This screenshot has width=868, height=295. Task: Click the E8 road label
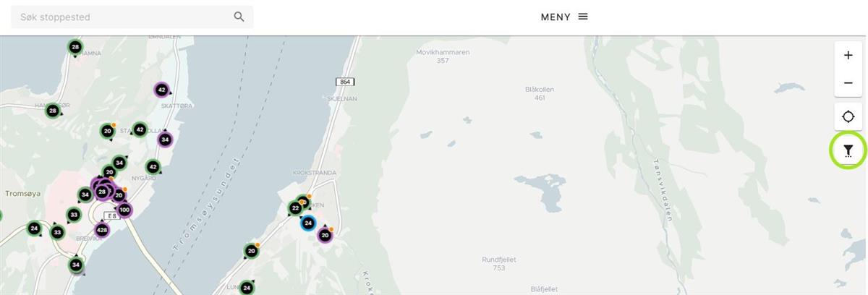click(x=111, y=215)
